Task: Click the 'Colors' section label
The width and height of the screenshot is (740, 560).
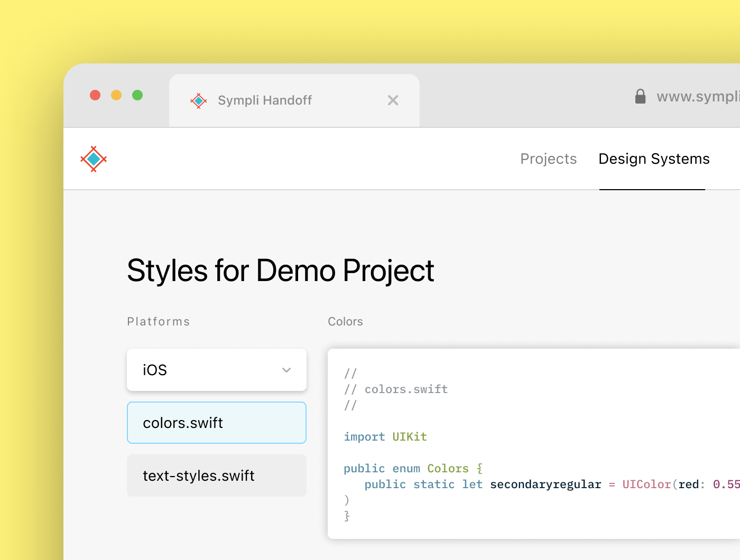Action: tap(345, 321)
